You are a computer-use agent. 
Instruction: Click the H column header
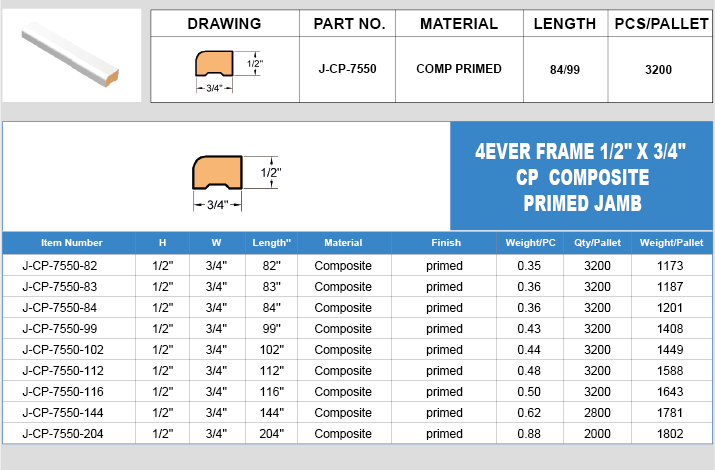tap(162, 243)
